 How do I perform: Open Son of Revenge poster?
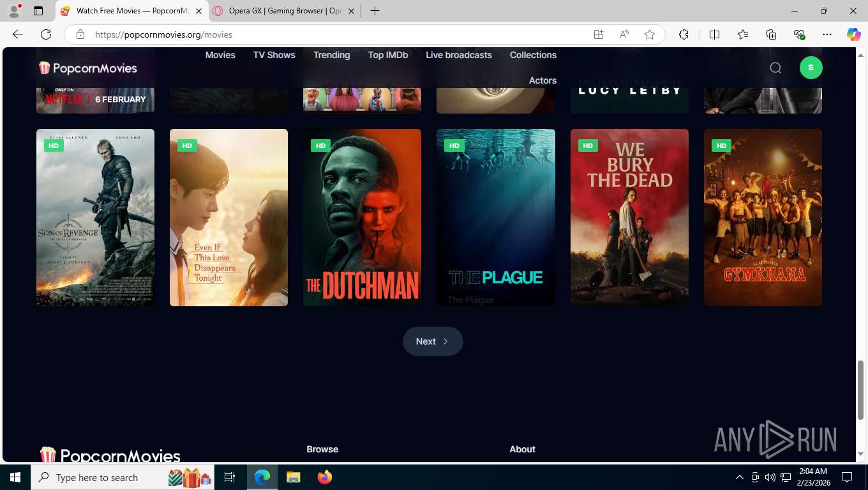95,218
